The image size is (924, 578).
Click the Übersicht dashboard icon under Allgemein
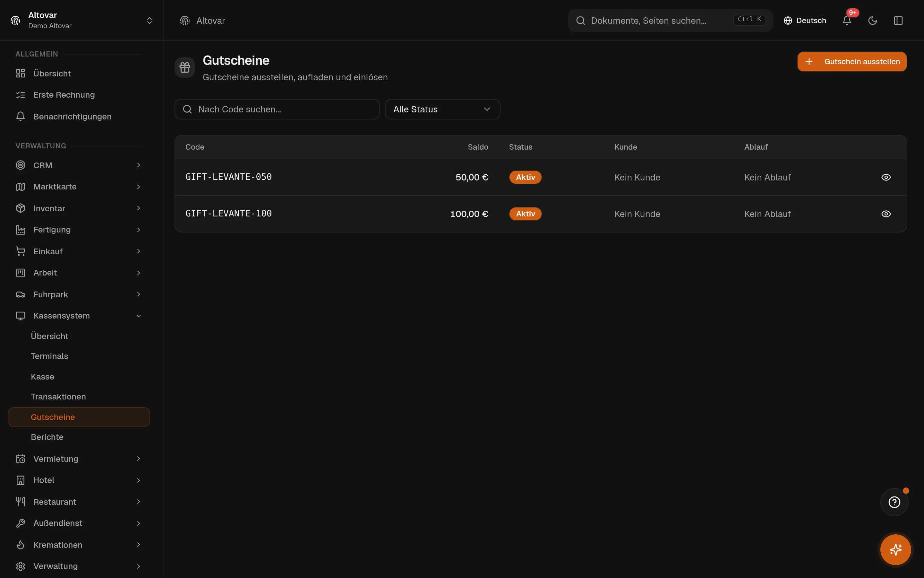click(21, 74)
